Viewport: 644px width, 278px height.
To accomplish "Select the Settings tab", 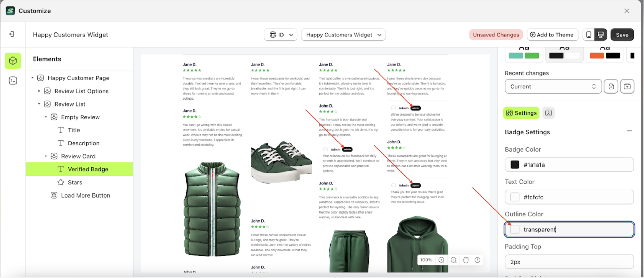I will (x=521, y=113).
